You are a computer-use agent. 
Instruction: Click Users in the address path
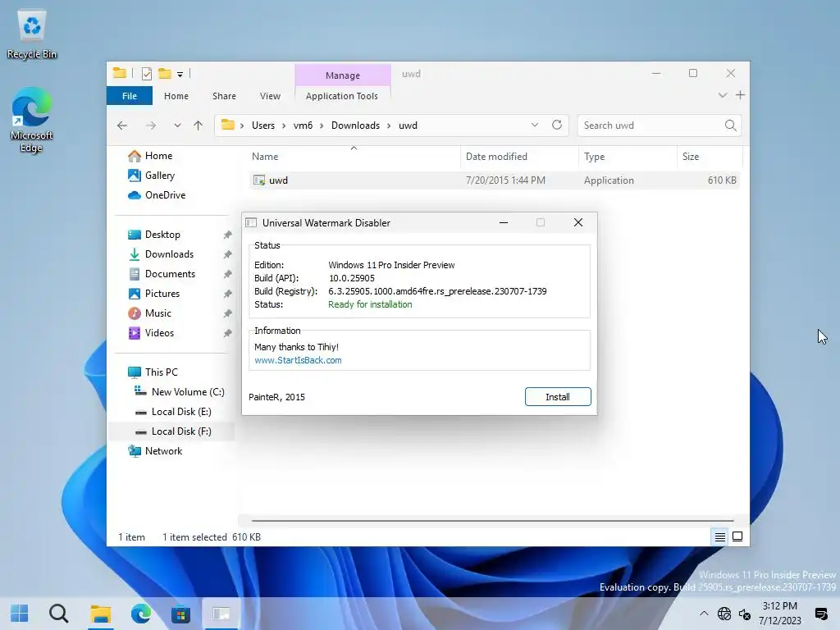(263, 126)
